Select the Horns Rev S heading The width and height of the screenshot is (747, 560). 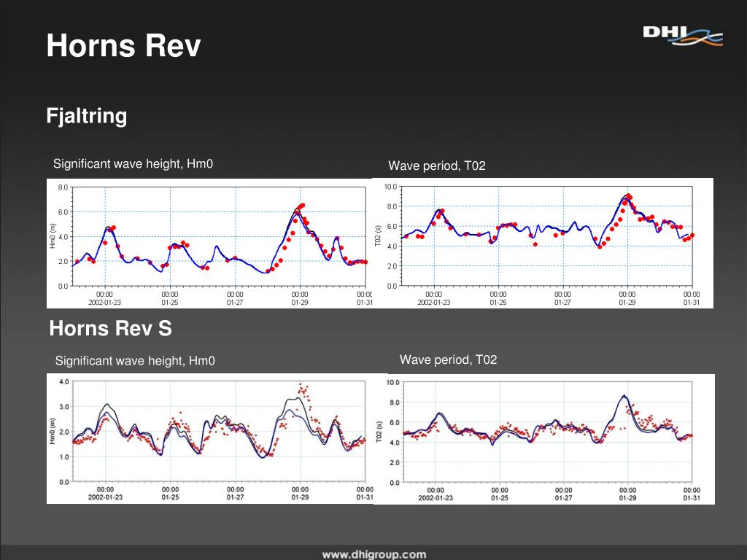[x=111, y=328]
